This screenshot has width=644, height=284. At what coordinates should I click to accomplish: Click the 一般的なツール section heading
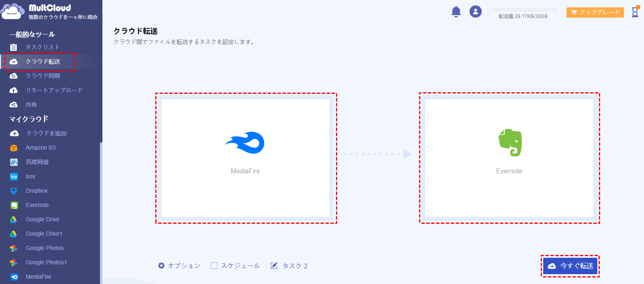(x=32, y=34)
